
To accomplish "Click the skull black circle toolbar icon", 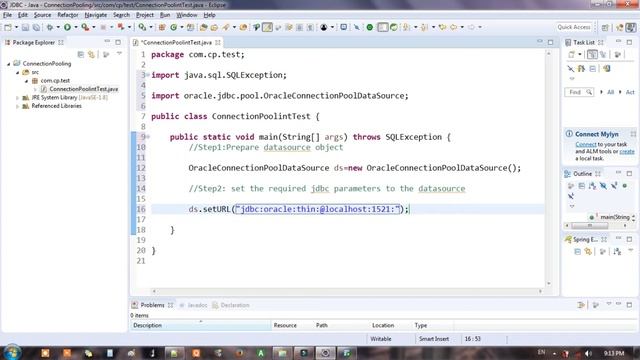I will 324,27.
